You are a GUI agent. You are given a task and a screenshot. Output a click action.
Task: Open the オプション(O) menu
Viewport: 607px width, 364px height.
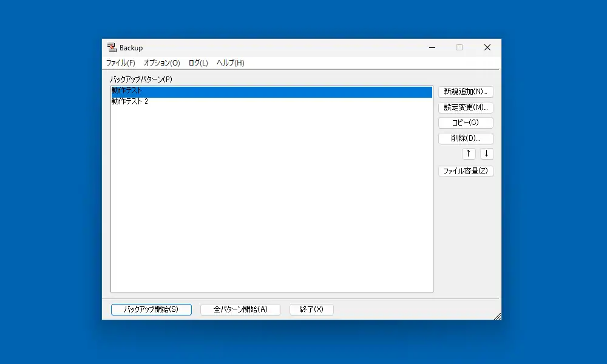pos(161,63)
